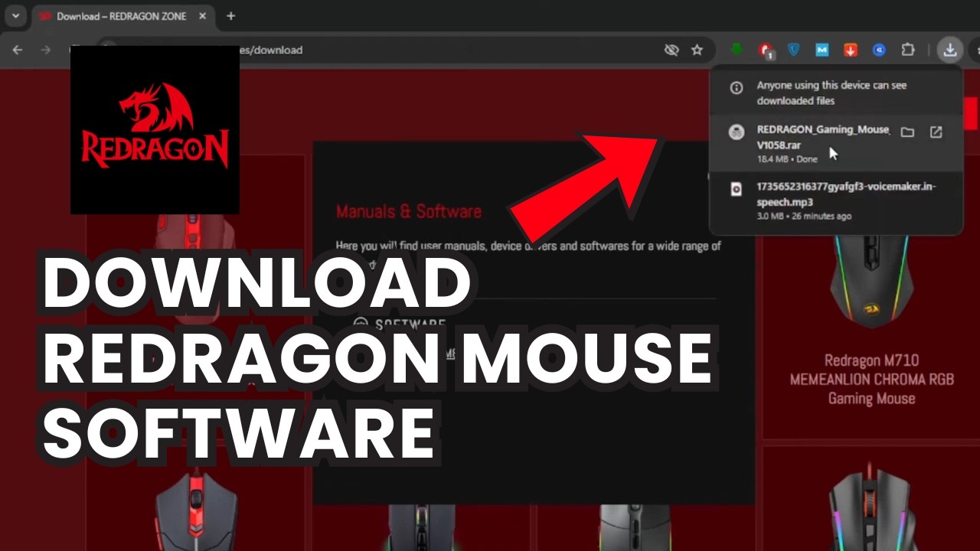Viewport: 980px width, 551px height.
Task: Open the Extensions puzzle piece menu
Action: point(908,50)
